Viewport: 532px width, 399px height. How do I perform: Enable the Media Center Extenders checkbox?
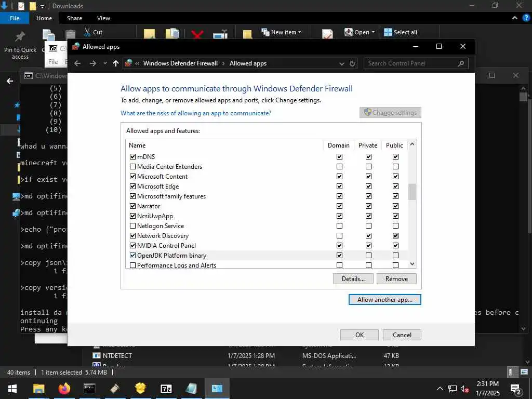click(132, 167)
